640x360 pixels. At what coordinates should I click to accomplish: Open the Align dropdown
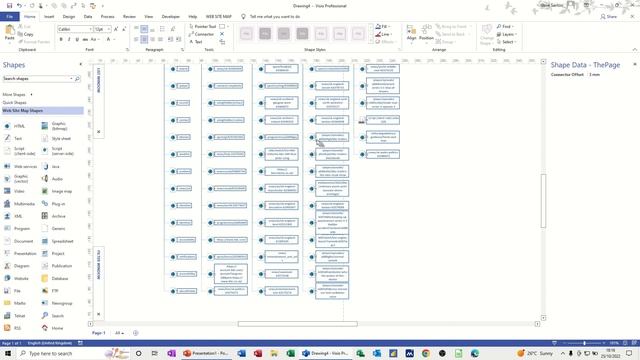[411, 34]
